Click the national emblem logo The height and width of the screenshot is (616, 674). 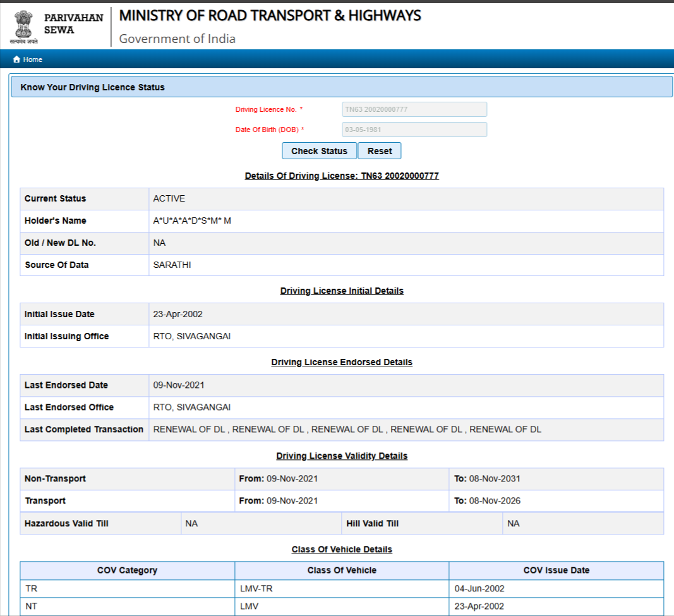tap(23, 26)
